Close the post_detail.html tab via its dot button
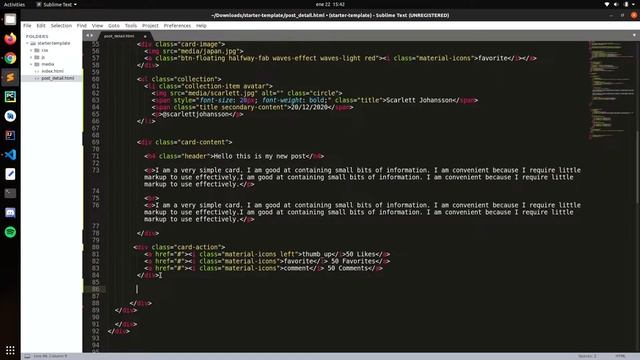Viewport: 640px width, 360px height. (145, 36)
